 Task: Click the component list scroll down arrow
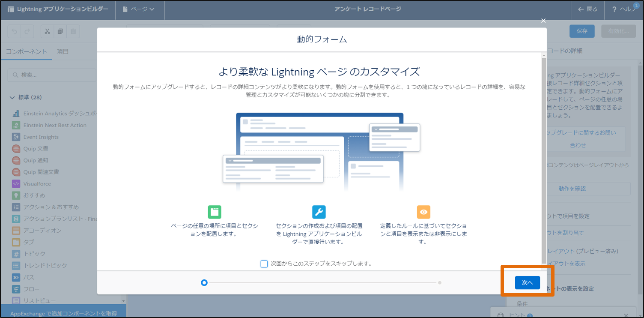[124, 302]
